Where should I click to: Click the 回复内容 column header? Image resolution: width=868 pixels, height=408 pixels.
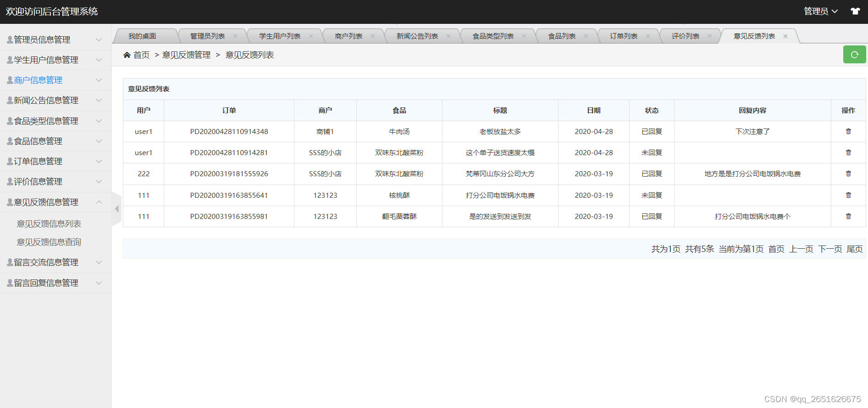pos(752,111)
